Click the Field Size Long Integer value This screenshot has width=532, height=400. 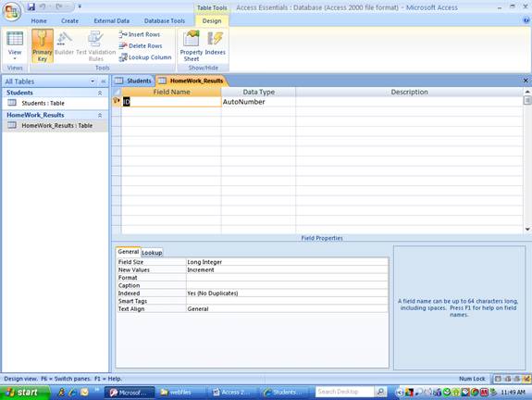(x=287, y=262)
